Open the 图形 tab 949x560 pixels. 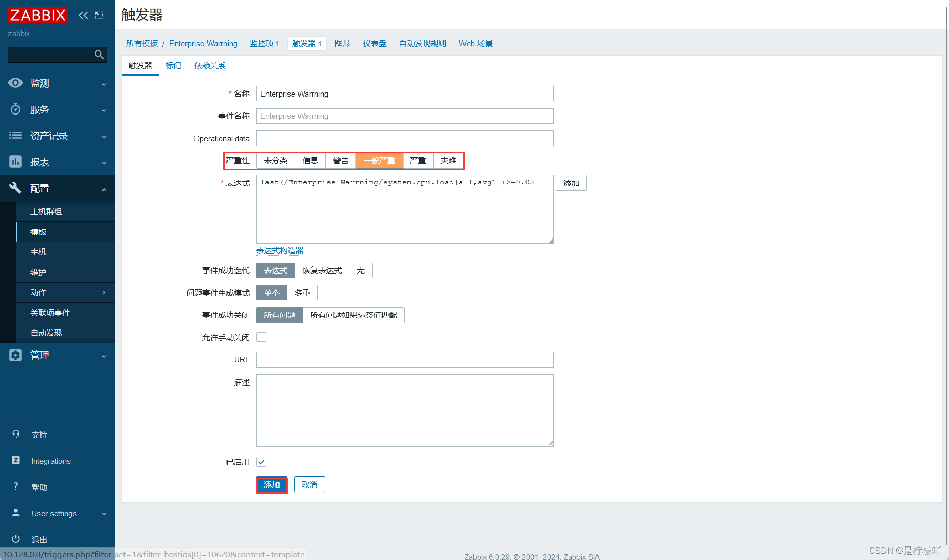343,44
